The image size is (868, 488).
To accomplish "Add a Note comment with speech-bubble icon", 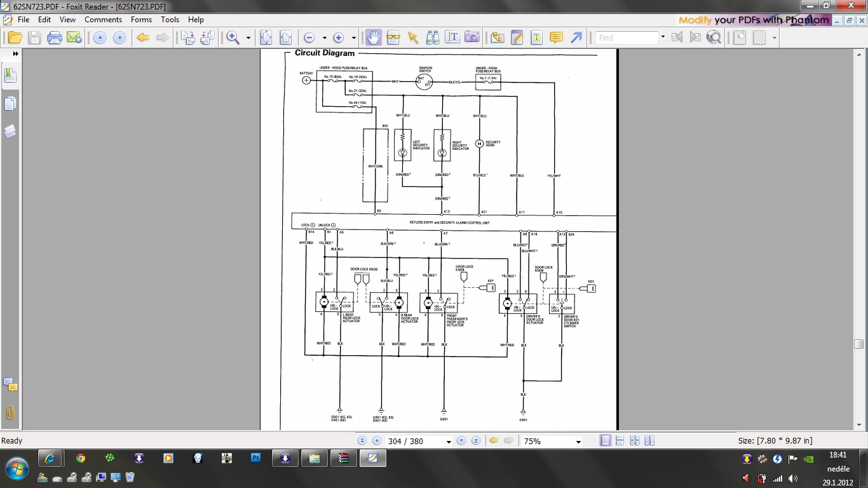I will tap(556, 37).
